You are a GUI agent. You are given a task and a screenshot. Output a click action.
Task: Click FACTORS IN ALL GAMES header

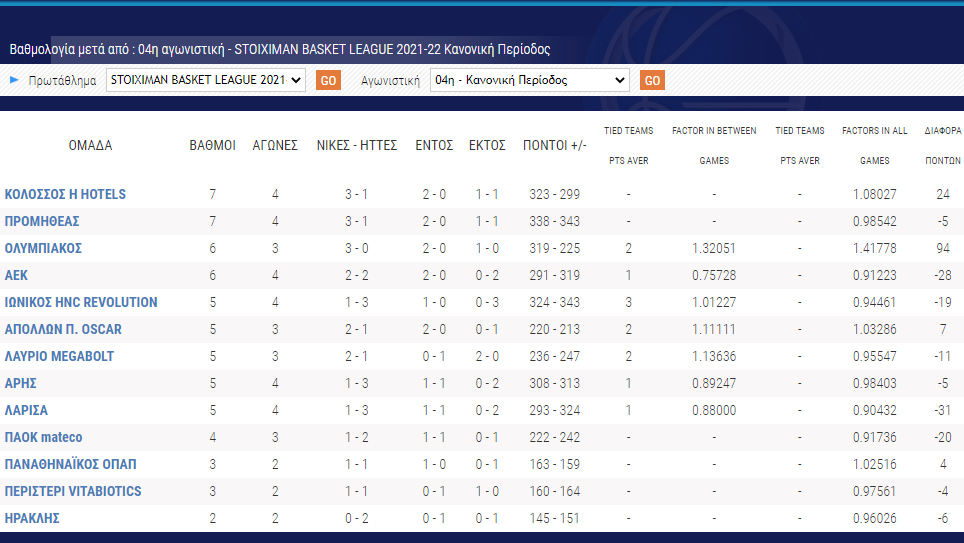pyautogui.click(x=874, y=146)
